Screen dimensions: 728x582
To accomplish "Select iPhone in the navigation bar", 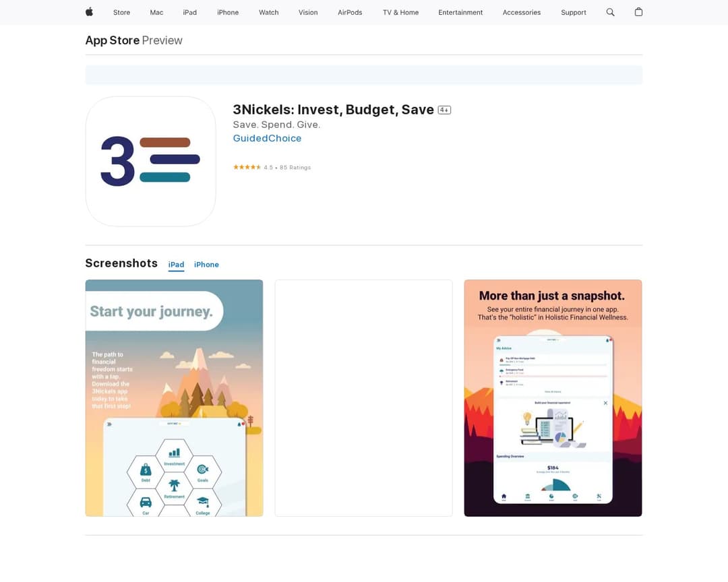I will [228, 12].
